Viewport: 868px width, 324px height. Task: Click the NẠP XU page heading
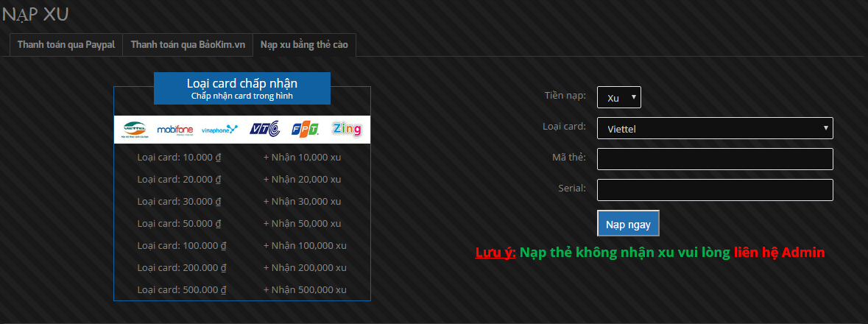click(x=35, y=14)
